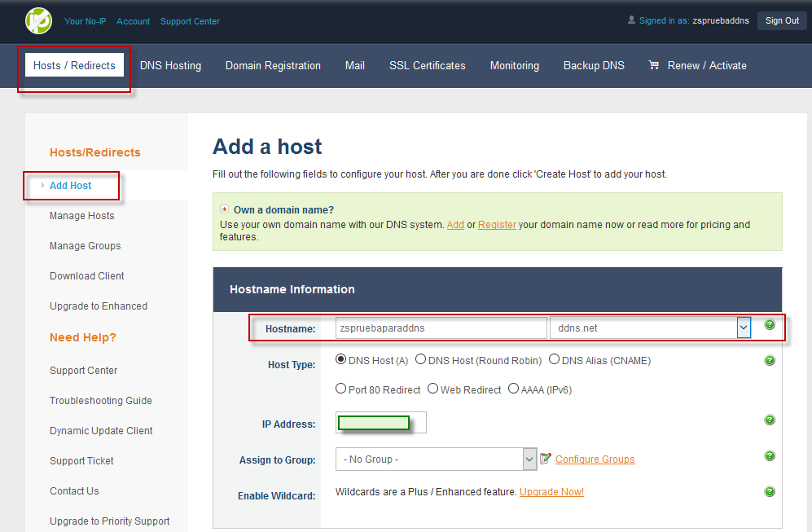Image resolution: width=812 pixels, height=532 pixels.
Task: Open the SSL Certificates tab
Action: 428,66
